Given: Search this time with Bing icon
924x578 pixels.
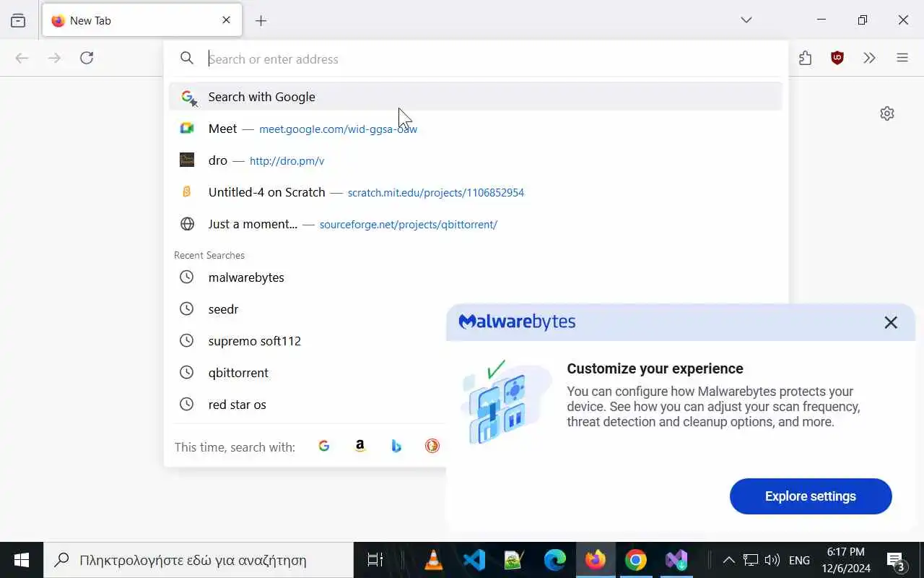Looking at the screenshot, I should pos(396,447).
